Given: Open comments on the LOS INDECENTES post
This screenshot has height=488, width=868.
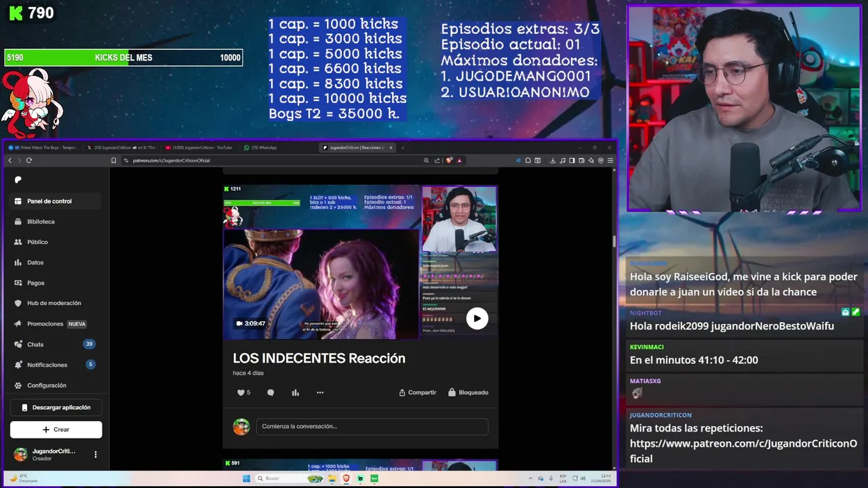Looking at the screenshot, I should point(271,392).
